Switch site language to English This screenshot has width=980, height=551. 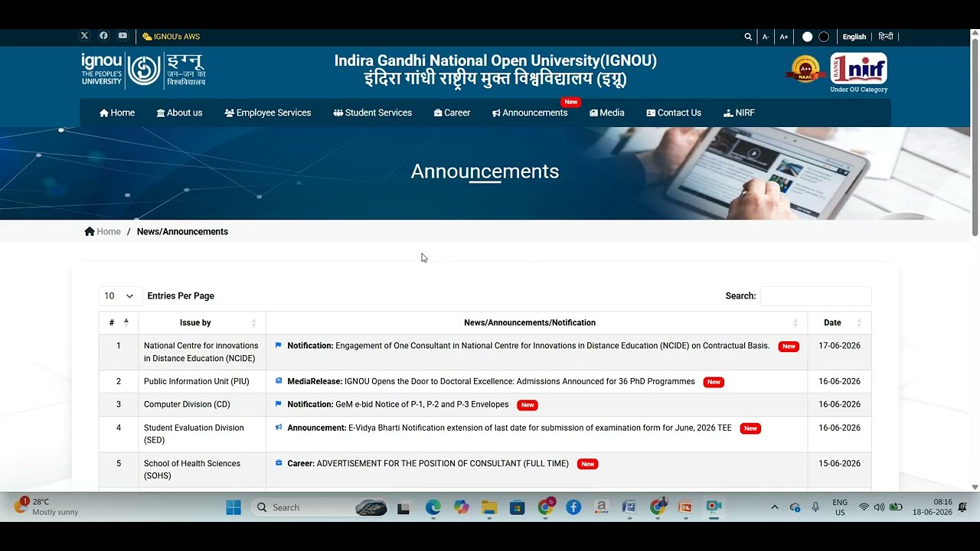tap(854, 37)
